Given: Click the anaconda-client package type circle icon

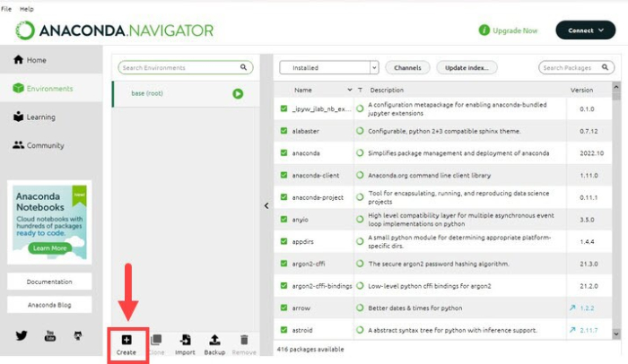Looking at the screenshot, I should 360,175.
